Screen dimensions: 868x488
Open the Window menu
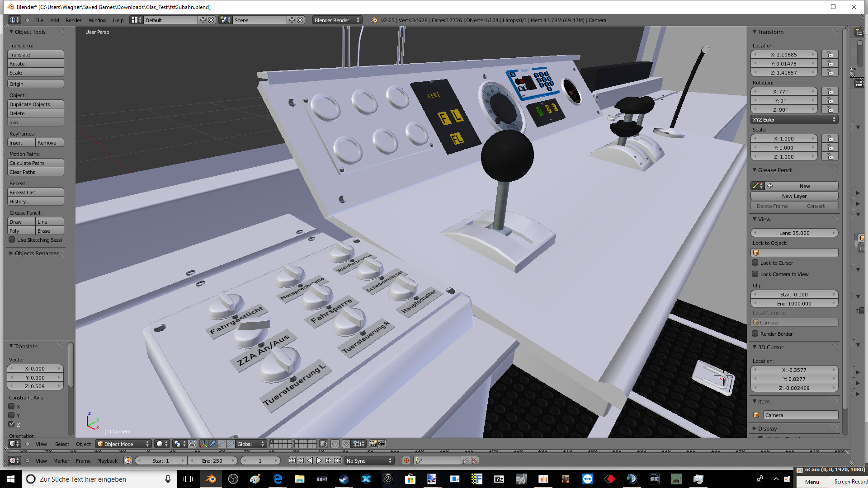tap(97, 20)
